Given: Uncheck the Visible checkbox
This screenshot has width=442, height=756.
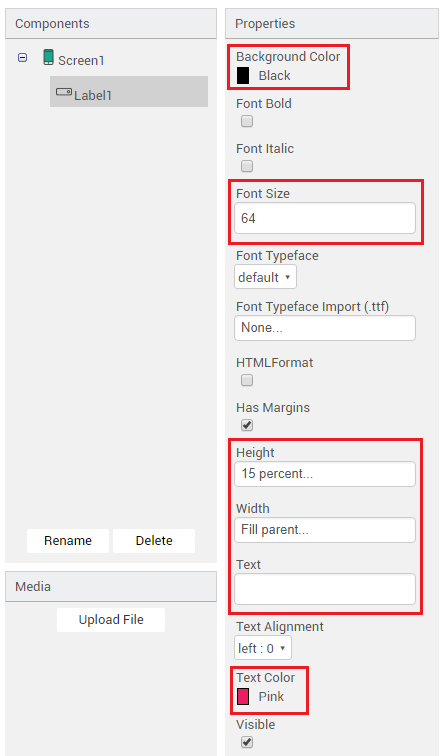Looking at the screenshot, I should (247, 742).
